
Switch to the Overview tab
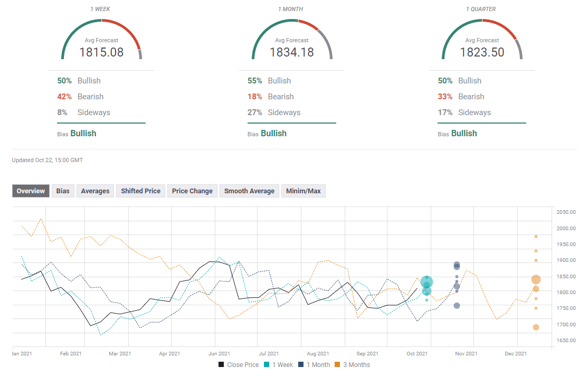[x=31, y=191]
